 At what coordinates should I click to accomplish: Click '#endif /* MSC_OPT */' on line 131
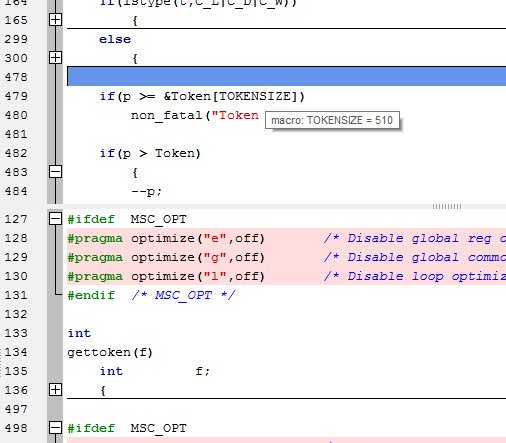click(x=151, y=295)
